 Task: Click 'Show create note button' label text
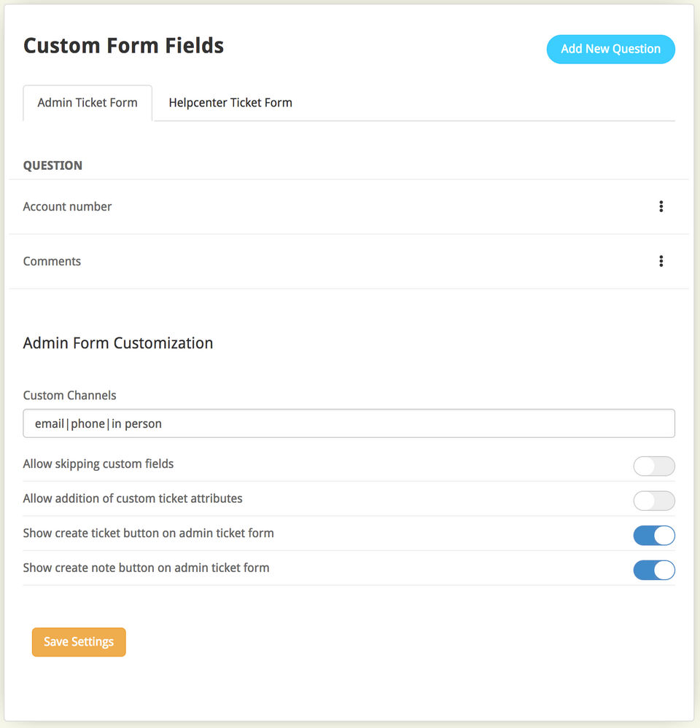pyautogui.click(x=146, y=568)
